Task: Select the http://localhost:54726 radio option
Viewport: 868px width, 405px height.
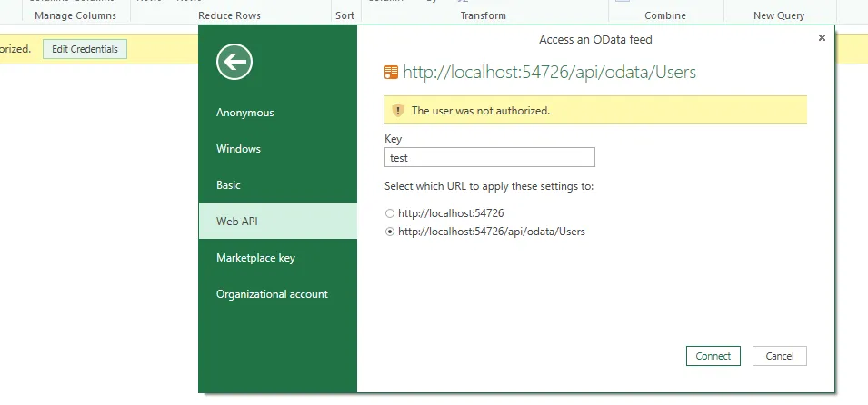Action: coord(391,213)
